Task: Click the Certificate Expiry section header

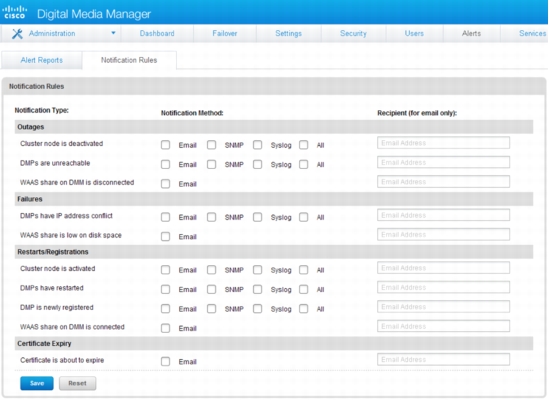Action: coord(274,344)
